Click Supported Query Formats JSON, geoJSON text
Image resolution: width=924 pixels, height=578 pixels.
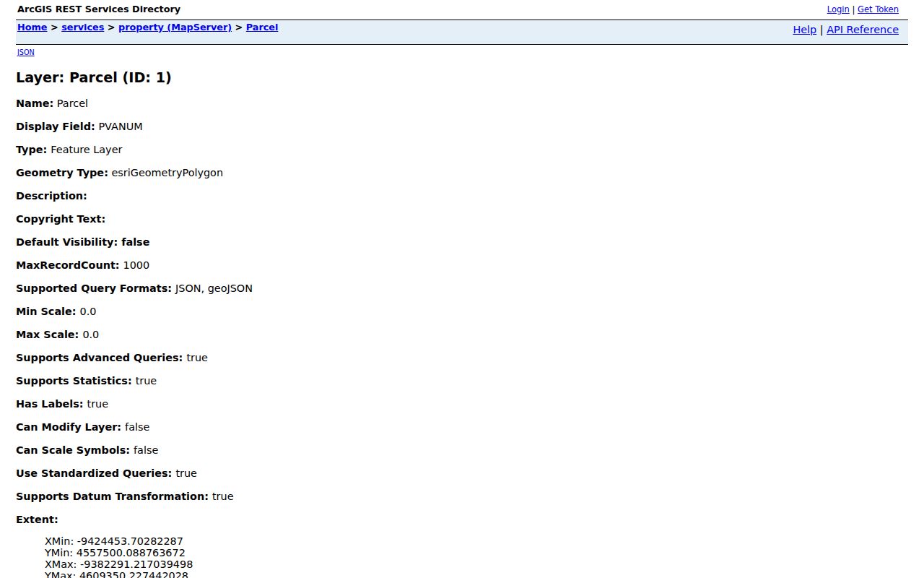pos(134,288)
